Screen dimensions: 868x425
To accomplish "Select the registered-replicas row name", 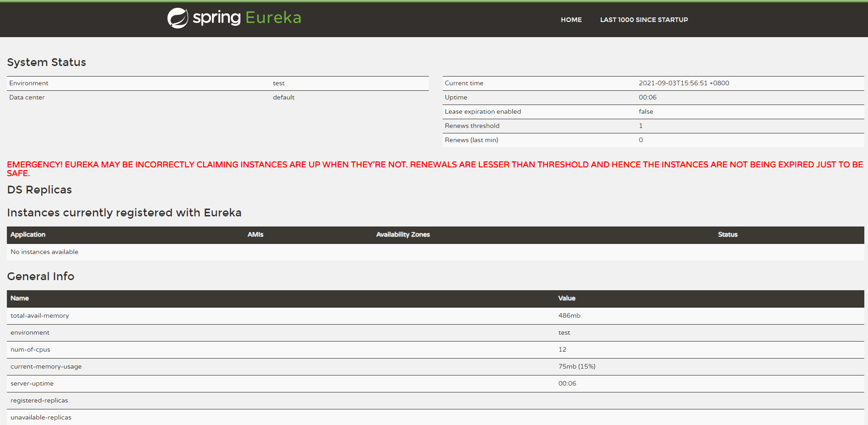I will coord(39,400).
